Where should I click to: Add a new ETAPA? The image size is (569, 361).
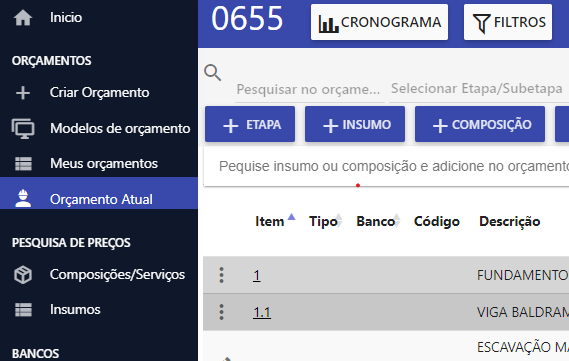[250, 124]
